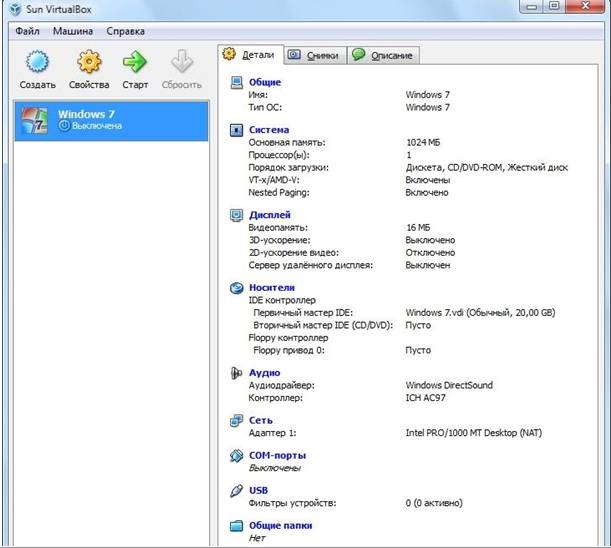This screenshot has width=611, height=548.
Task: Open the Справка menu
Action: click(125, 31)
